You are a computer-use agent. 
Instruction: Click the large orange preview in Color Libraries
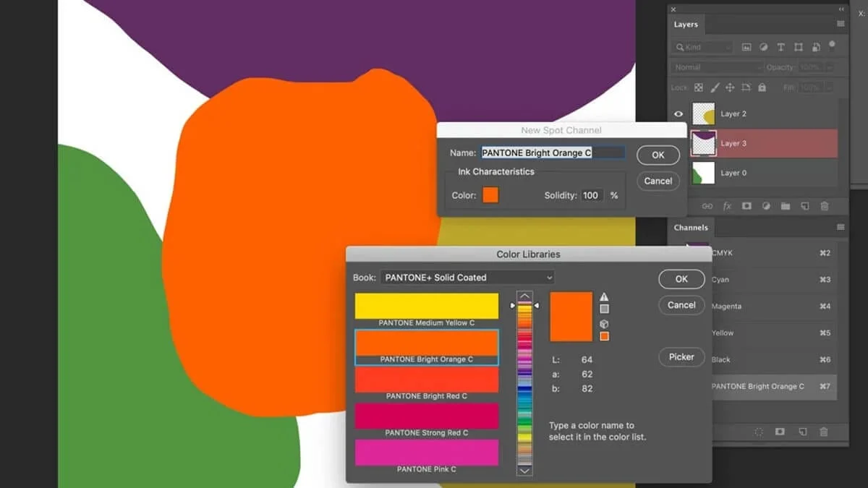571,317
